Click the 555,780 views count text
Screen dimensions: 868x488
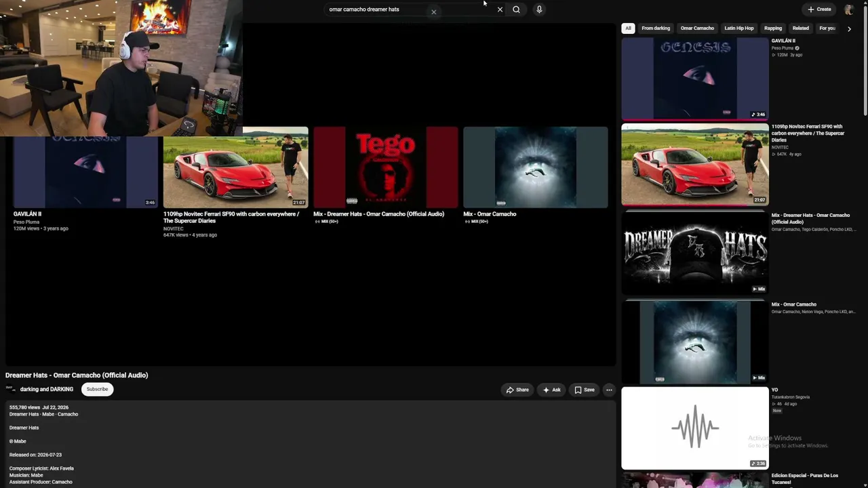point(24,407)
